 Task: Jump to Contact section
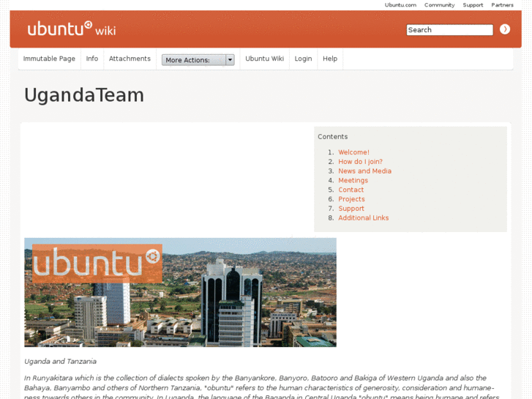[x=351, y=190]
